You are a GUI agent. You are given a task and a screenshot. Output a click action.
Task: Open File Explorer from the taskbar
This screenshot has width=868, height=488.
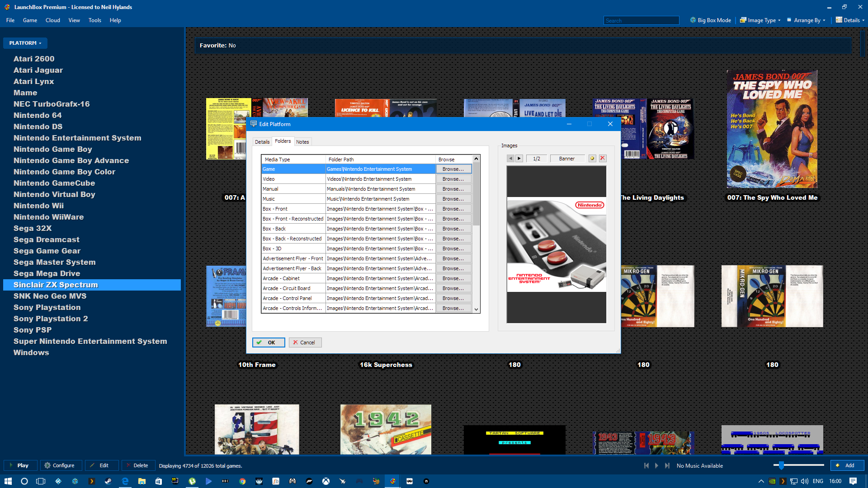pyautogui.click(x=142, y=481)
